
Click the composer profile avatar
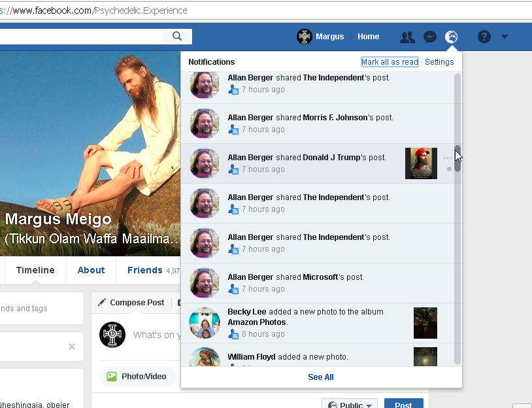click(x=112, y=335)
